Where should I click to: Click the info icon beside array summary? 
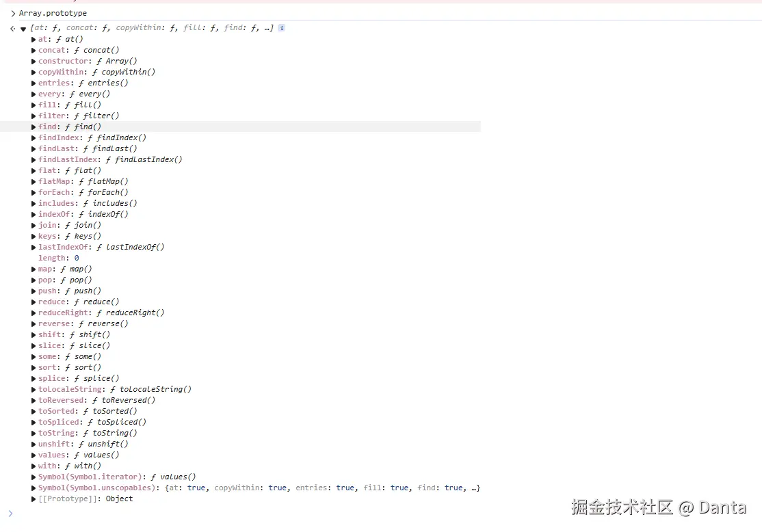(281, 28)
